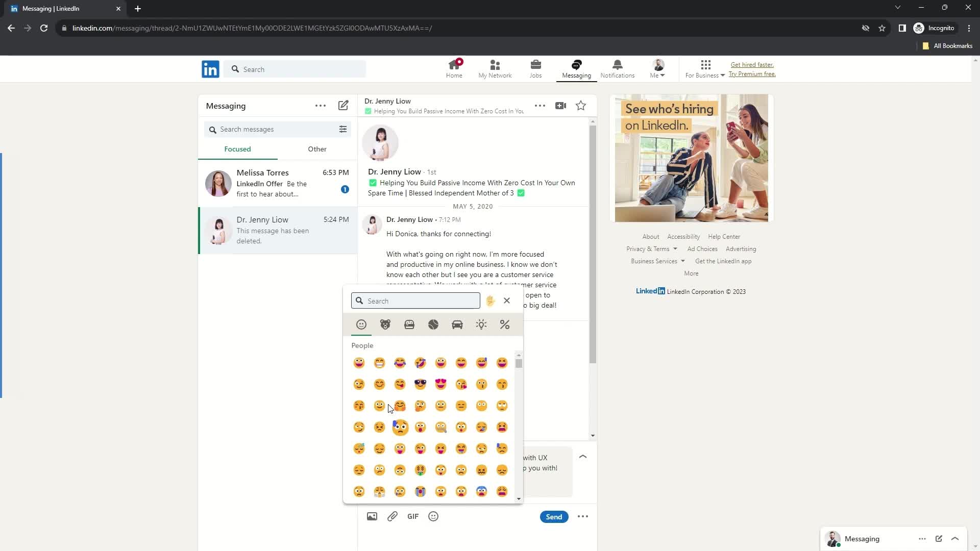Click the LinkedIn logo
Image resolution: width=980 pixels, height=551 pixels.
coord(210,69)
